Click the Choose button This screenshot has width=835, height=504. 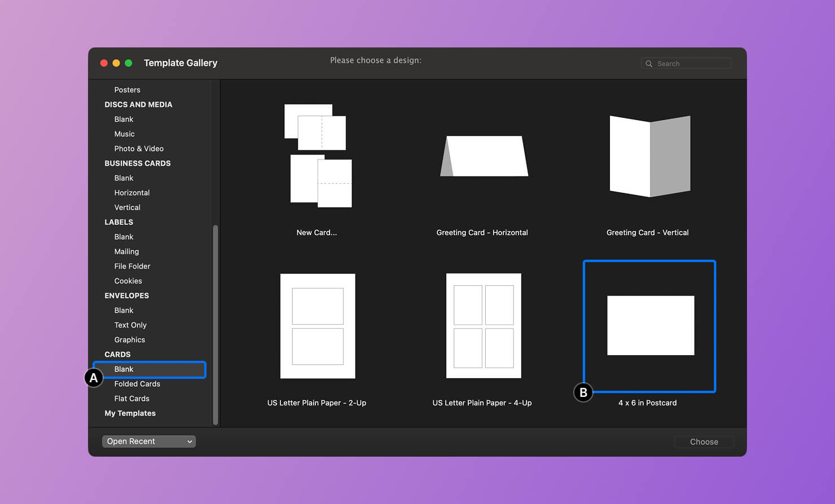pos(704,441)
